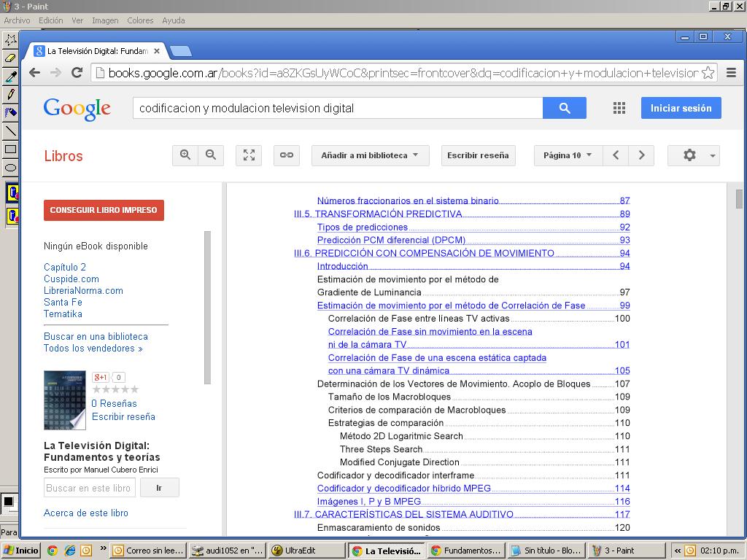
Task: Close the La Televisión Digital tab
Action: [157, 51]
